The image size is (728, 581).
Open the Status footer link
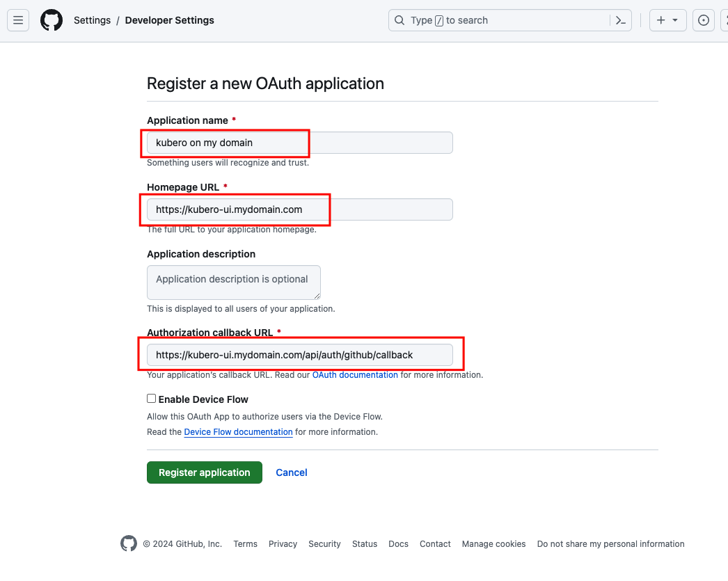coord(365,544)
